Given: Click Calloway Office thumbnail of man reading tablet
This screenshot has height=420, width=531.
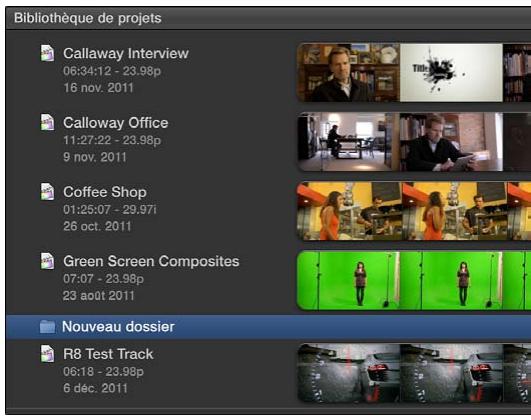Looking at the screenshot, I should click(x=451, y=142).
